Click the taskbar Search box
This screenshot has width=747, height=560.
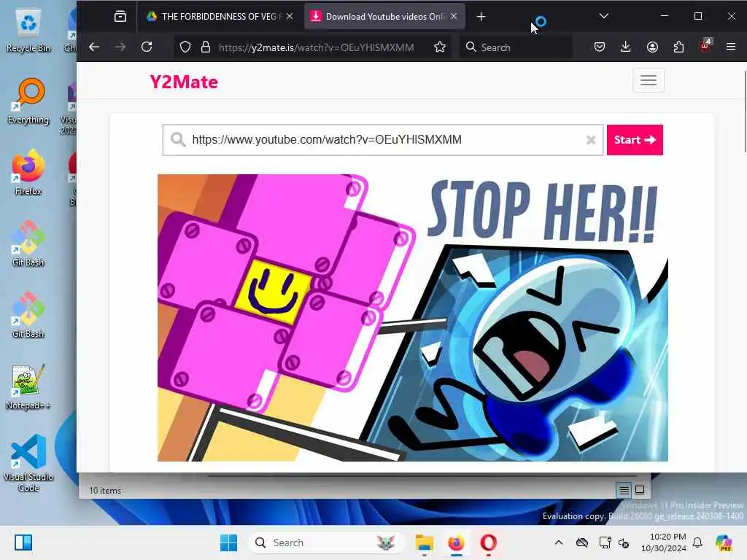click(326, 542)
